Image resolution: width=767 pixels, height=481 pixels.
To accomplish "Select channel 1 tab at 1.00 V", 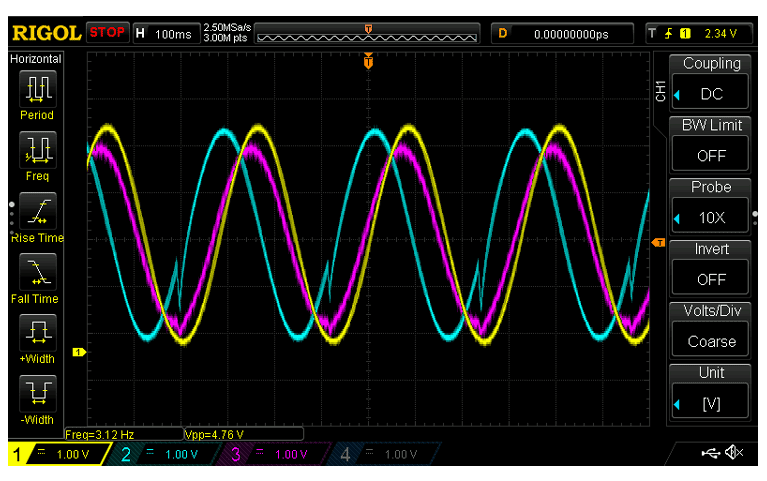I will pyautogui.click(x=59, y=454).
